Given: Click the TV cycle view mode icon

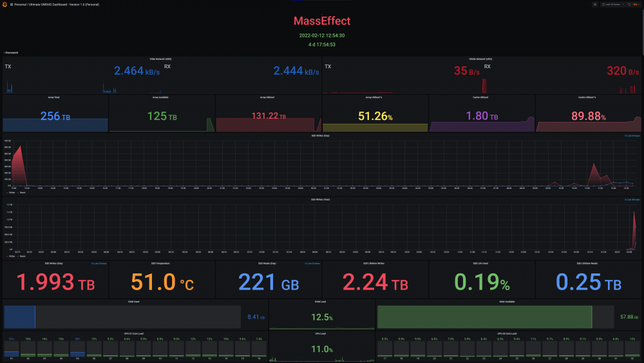Looking at the screenshot, I should [x=594, y=5].
